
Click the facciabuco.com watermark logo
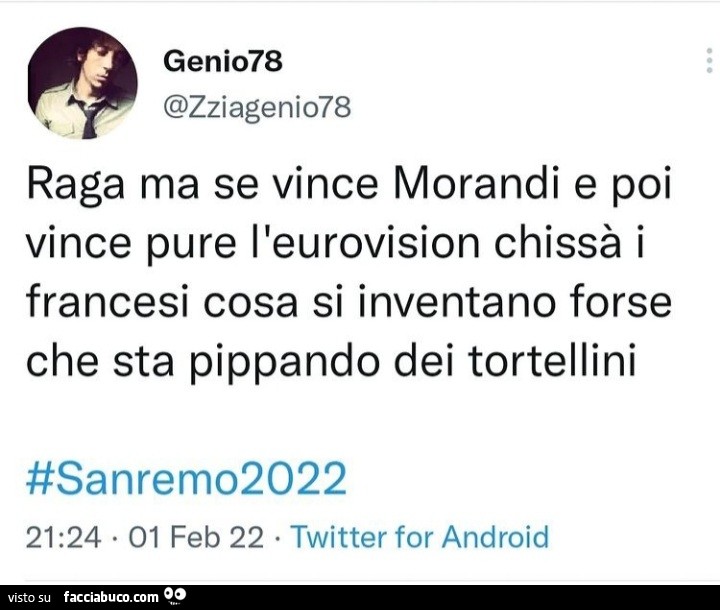pyautogui.click(x=112, y=597)
